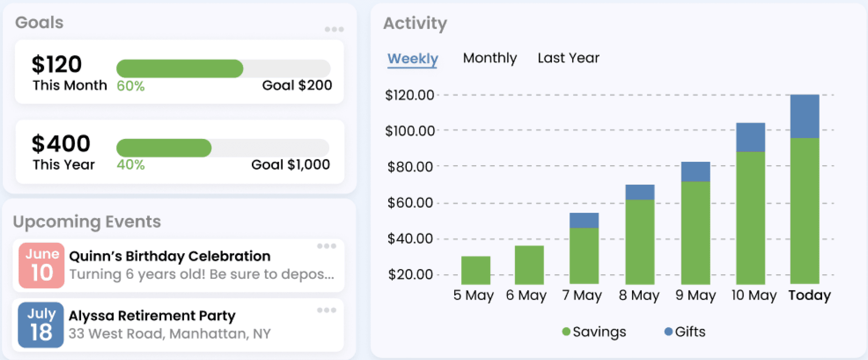
Task: Open the Goals panel three-dot menu
Action: point(334,29)
